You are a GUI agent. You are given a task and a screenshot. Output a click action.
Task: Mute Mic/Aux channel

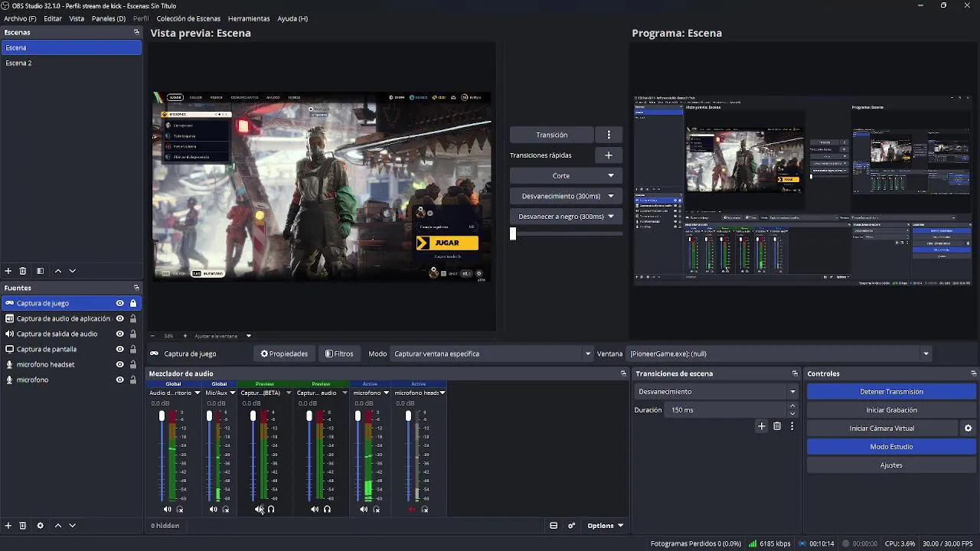point(214,510)
